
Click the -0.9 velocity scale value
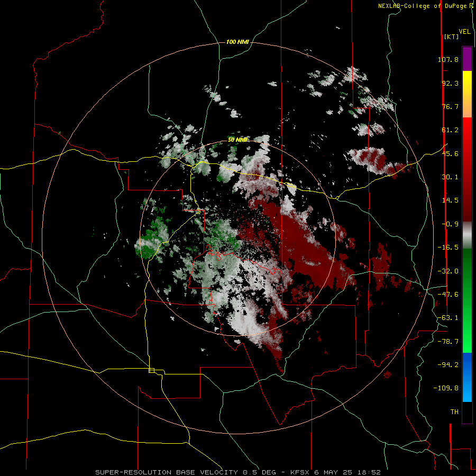click(450, 224)
